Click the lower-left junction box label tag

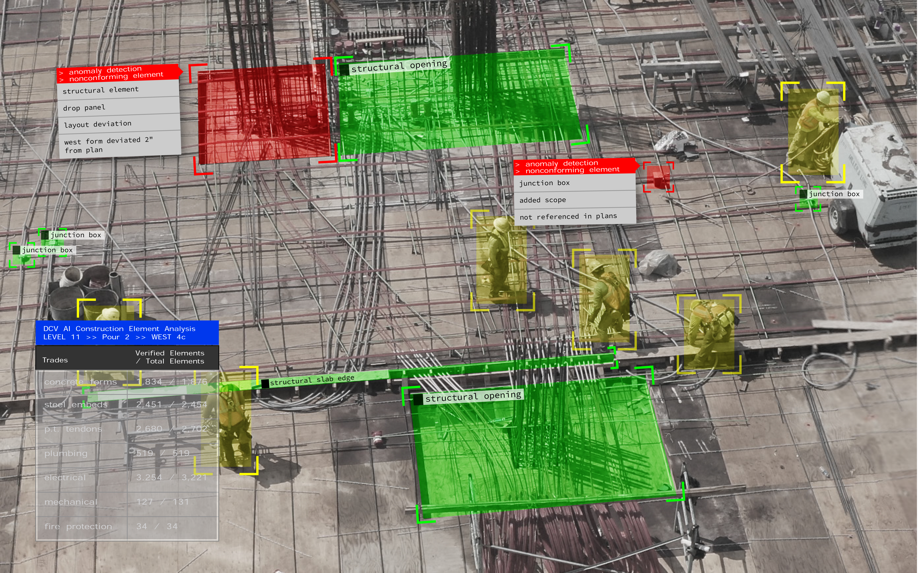[x=47, y=250]
